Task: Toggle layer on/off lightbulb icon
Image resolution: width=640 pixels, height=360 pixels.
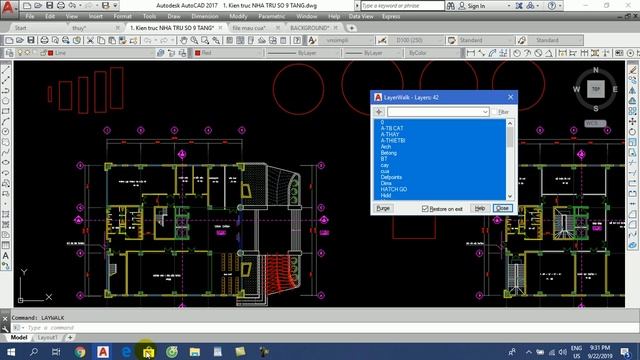Action: [x=20, y=53]
